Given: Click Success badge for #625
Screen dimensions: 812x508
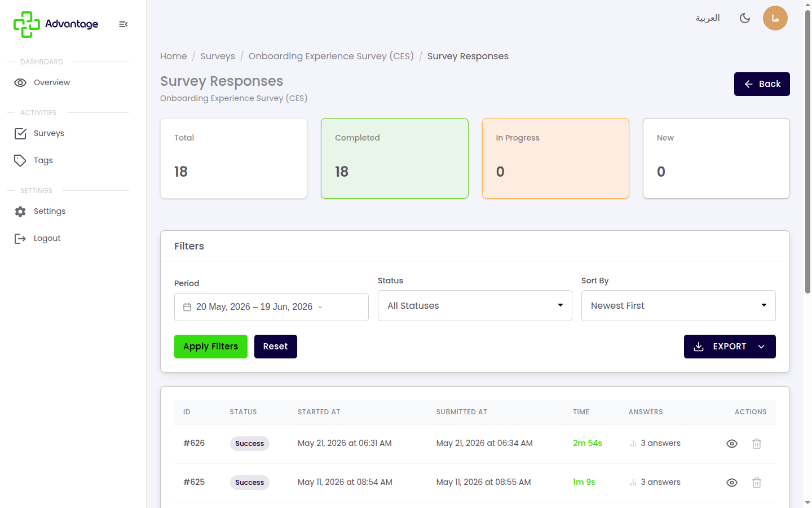Looking at the screenshot, I should coord(250,483).
